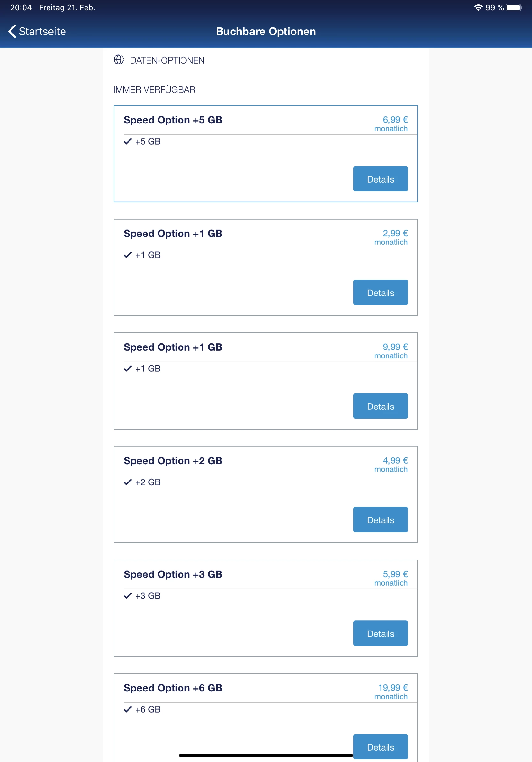Tap the Buchbare Optionen page title

(x=266, y=31)
